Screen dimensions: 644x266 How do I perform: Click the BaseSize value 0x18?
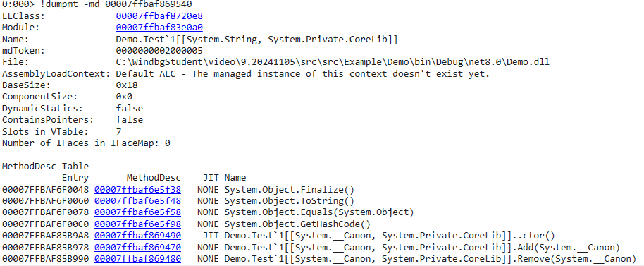(127, 85)
